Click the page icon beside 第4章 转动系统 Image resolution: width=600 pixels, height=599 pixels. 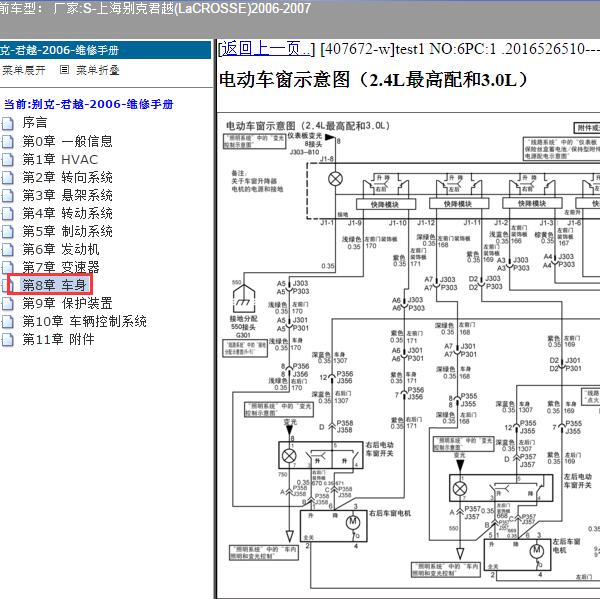click(7, 214)
